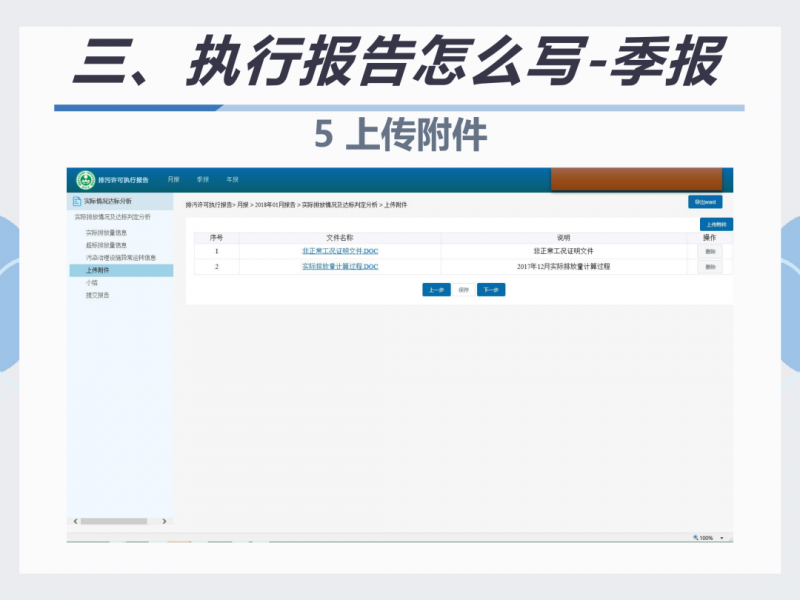Click the 文件名称 column header
800x600 pixels.
[340, 238]
